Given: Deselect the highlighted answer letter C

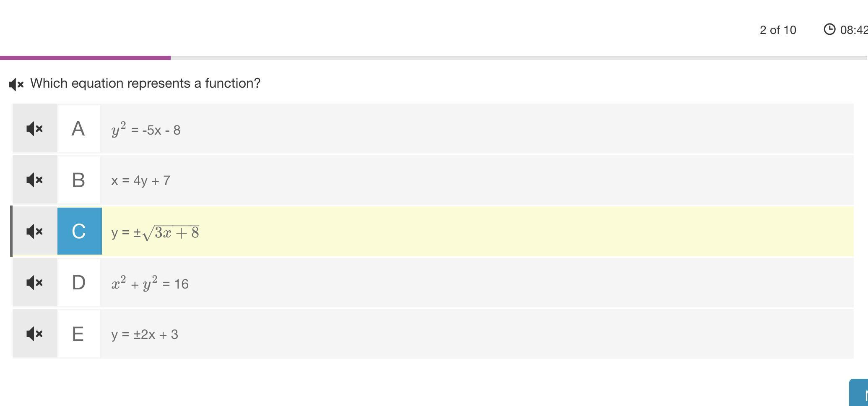Looking at the screenshot, I should (x=79, y=231).
